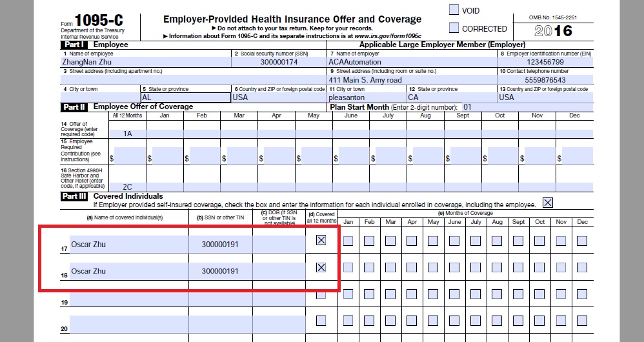This screenshot has height=342, width=644.
Task: Click employer street address 411 Main S. Amy road
Action: pos(412,79)
